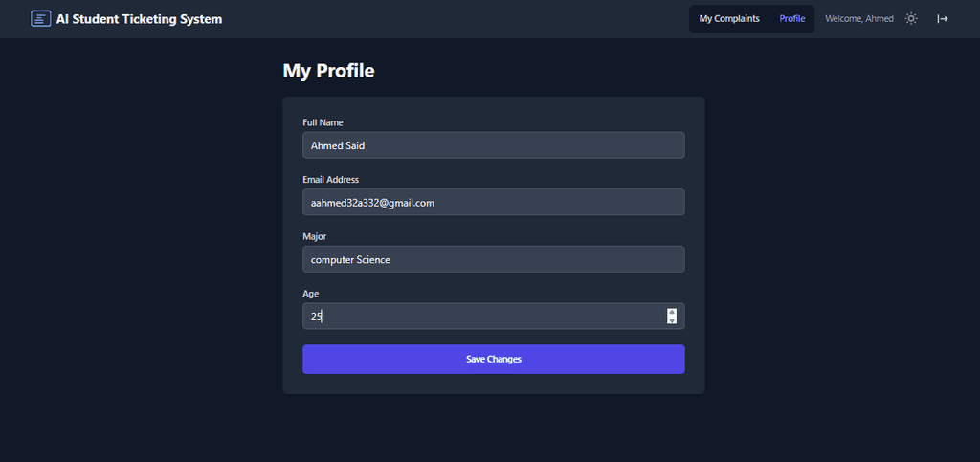Click the ticketing system logo icon
Image resolution: width=980 pixels, height=462 pixels.
click(40, 19)
